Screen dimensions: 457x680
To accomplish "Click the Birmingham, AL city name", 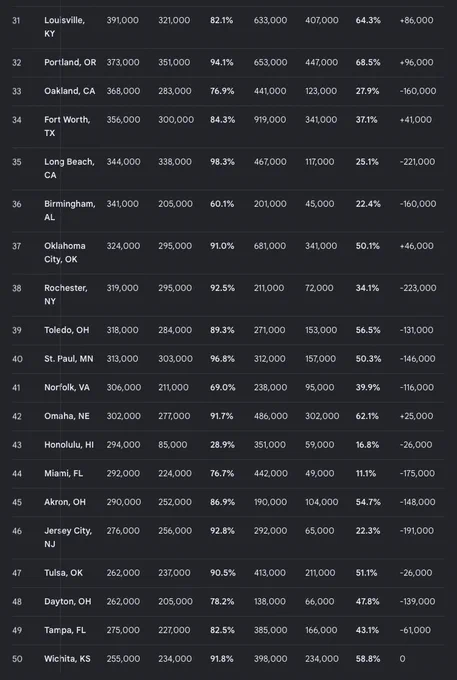I will tap(70, 210).
